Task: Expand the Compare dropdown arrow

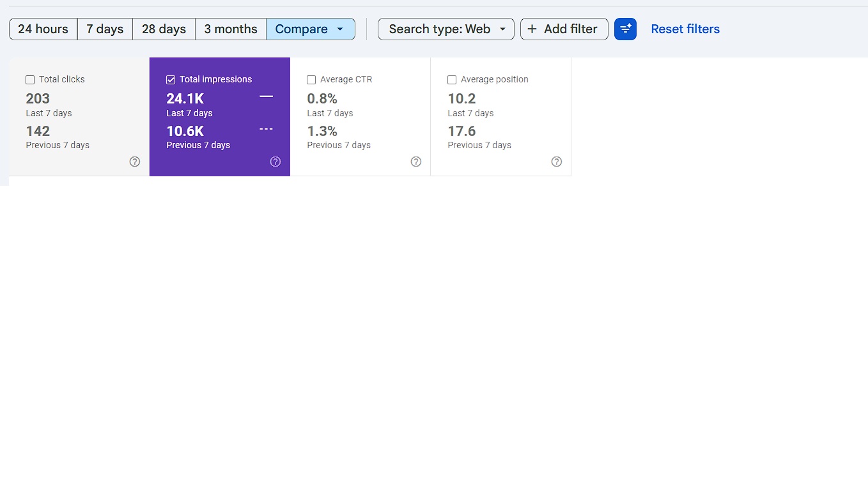Action: [340, 29]
